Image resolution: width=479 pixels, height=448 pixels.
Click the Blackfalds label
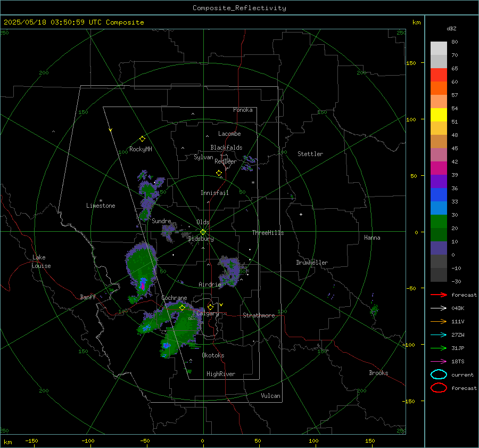[226, 148]
